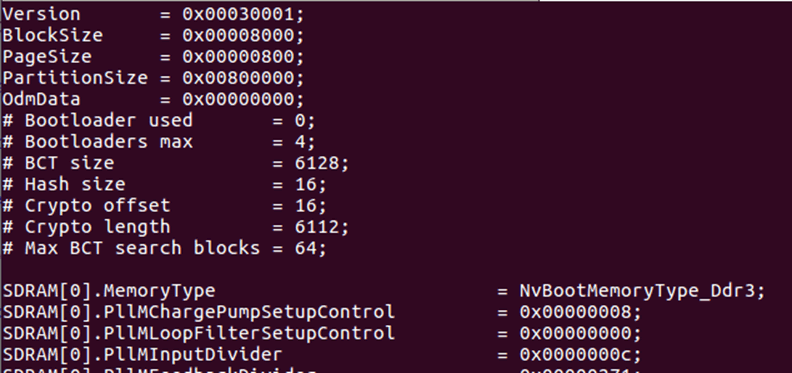Click the PartitionSize label
Image resolution: width=792 pixels, height=373 pixels.
coord(75,78)
